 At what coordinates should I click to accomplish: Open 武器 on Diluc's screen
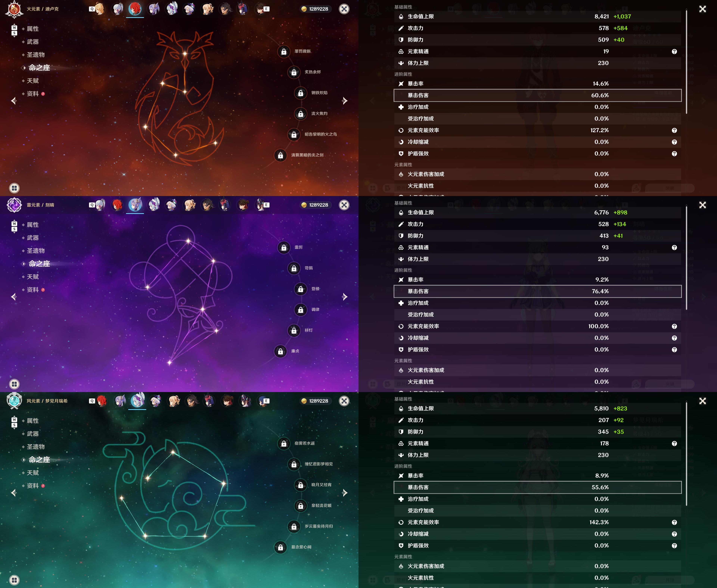[x=32, y=42]
